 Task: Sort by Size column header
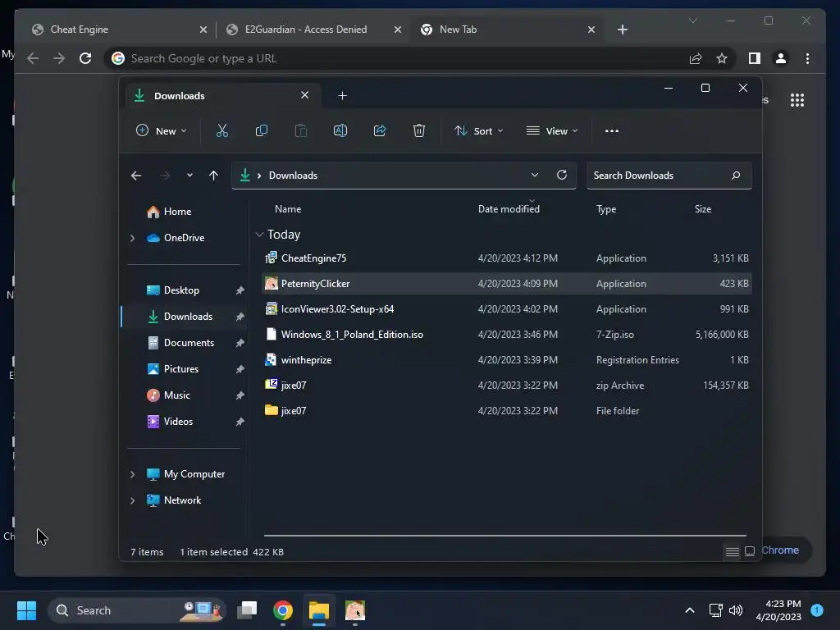click(703, 209)
